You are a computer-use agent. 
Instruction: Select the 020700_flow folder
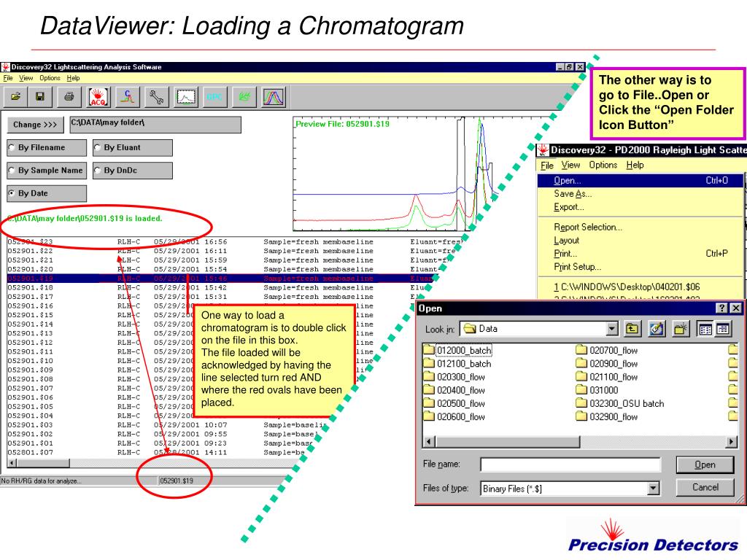click(x=607, y=350)
